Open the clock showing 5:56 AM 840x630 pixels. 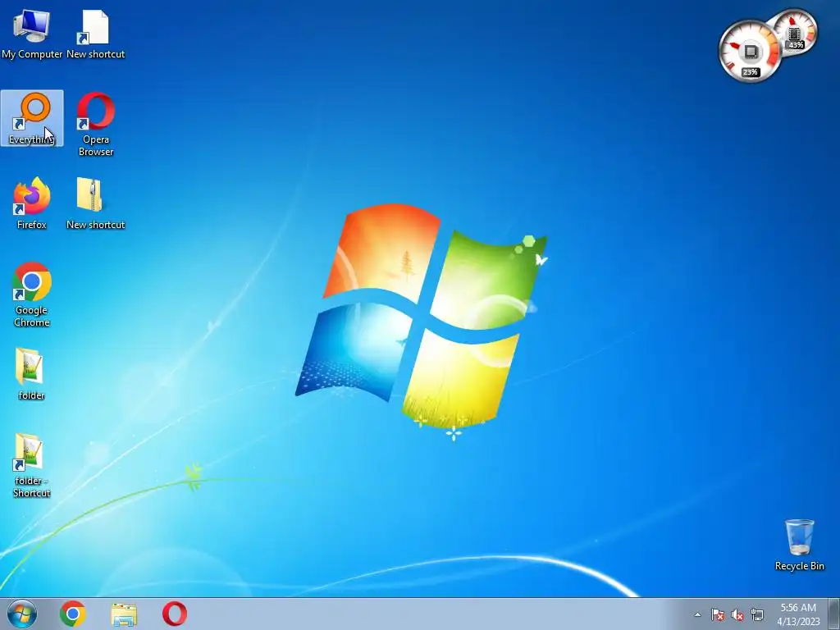tap(798, 614)
